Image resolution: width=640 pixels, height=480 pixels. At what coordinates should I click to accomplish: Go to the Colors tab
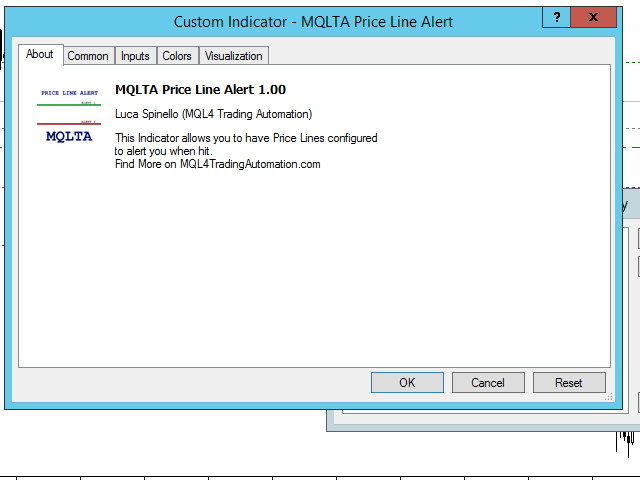177,56
